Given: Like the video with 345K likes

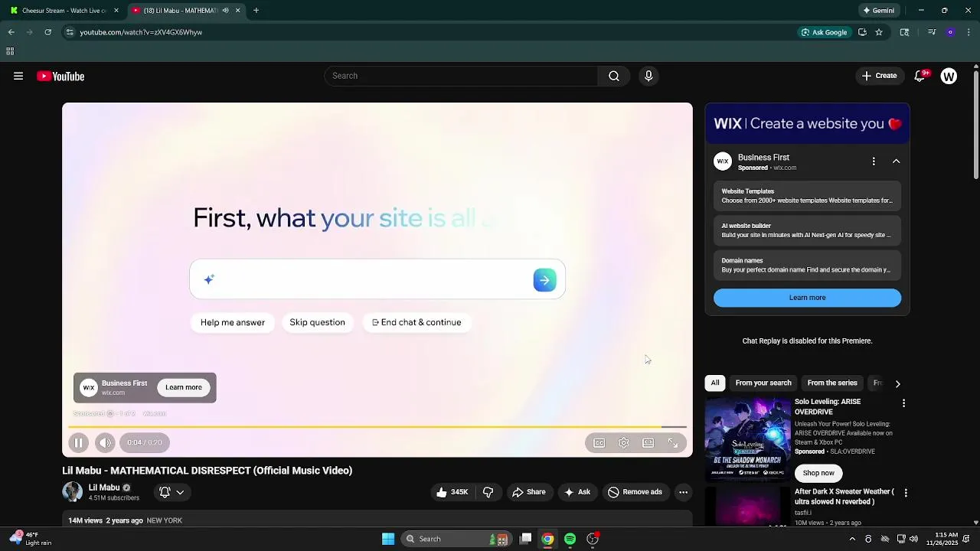Looking at the screenshot, I should coord(452,492).
